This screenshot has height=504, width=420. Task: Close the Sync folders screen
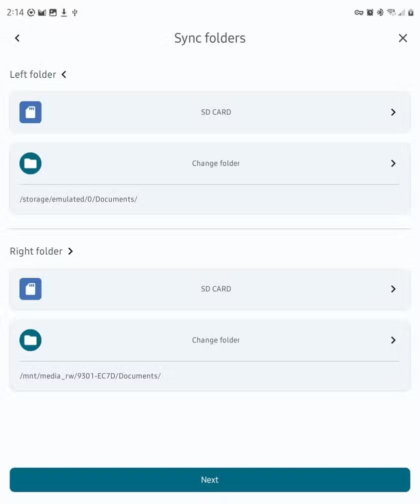403,38
